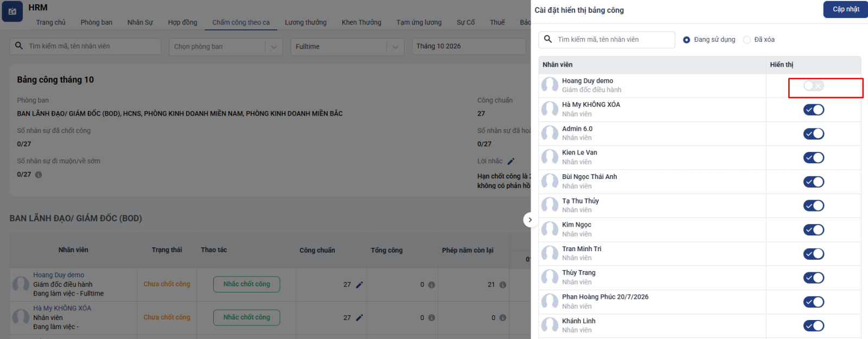868x339 pixels.
Task: Select the Đang sử dụng radio button
Action: coord(686,40)
